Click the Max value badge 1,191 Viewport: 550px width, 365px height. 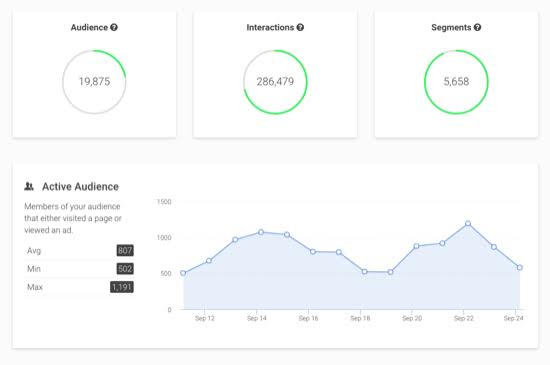coord(122,287)
